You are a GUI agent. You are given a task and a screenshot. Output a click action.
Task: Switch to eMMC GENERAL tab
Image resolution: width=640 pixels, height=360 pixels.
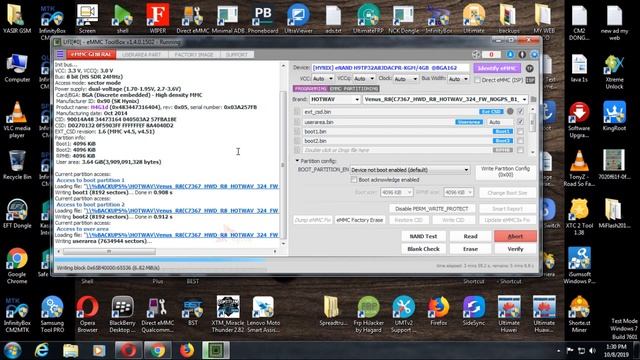(x=91, y=54)
